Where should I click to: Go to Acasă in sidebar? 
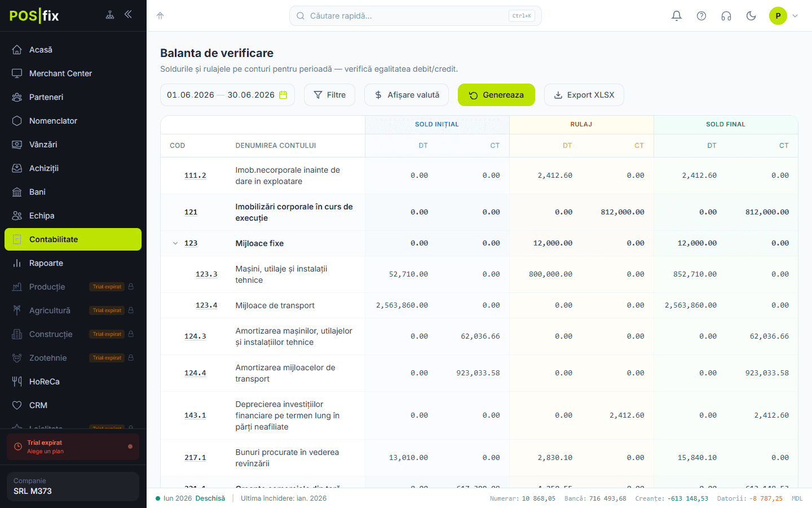[x=73, y=50]
